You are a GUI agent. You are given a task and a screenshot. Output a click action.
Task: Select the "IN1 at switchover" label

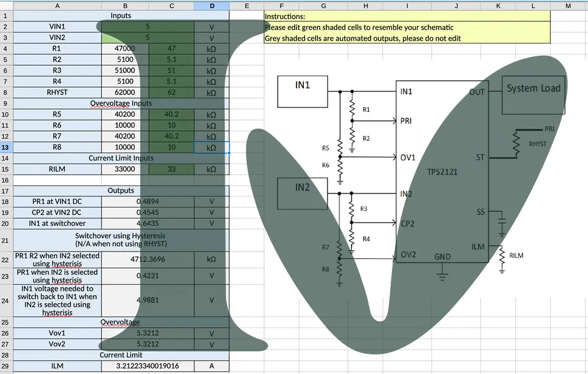(x=57, y=223)
